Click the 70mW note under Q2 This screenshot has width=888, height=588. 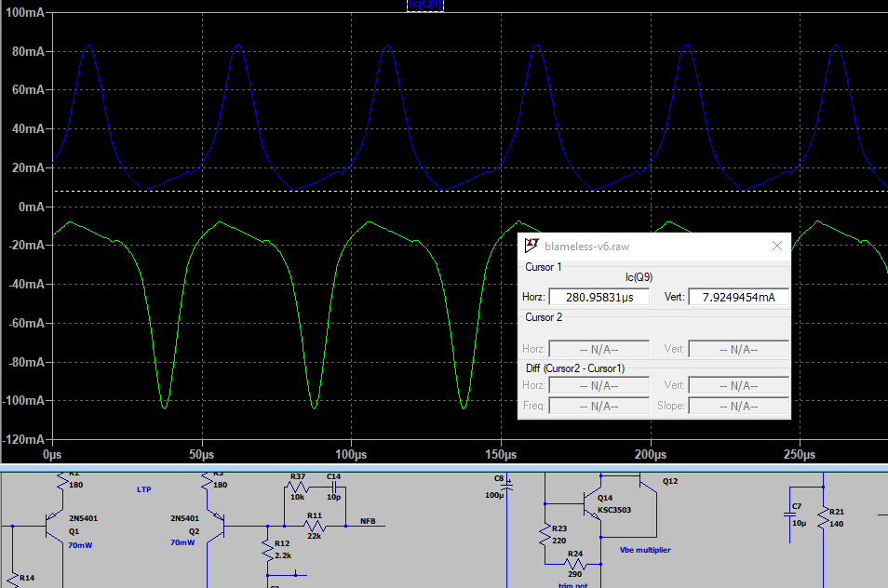[182, 542]
